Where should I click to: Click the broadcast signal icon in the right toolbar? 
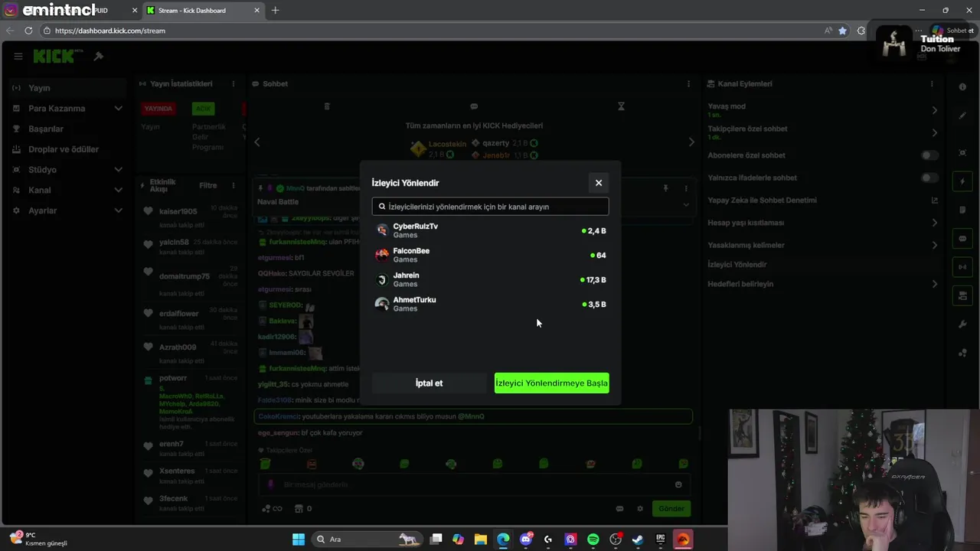coord(962,267)
